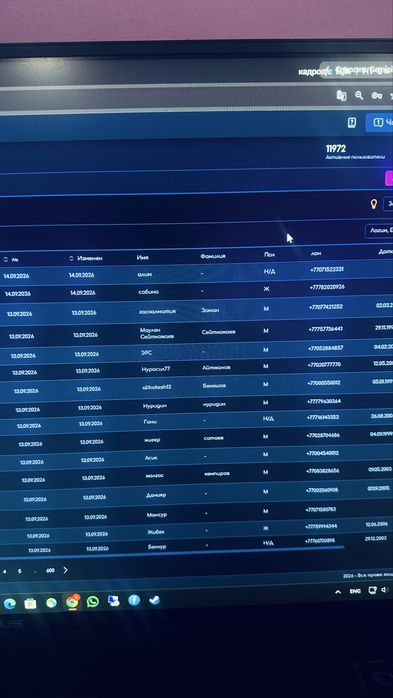Click phone number +77071522331
This screenshot has height=698, width=393.
326,269
